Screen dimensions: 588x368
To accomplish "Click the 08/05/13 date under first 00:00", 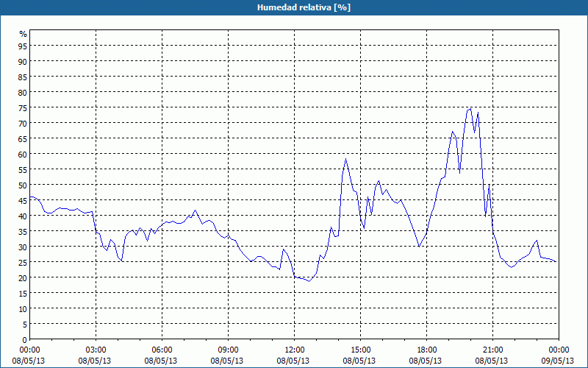I will click(x=28, y=361).
